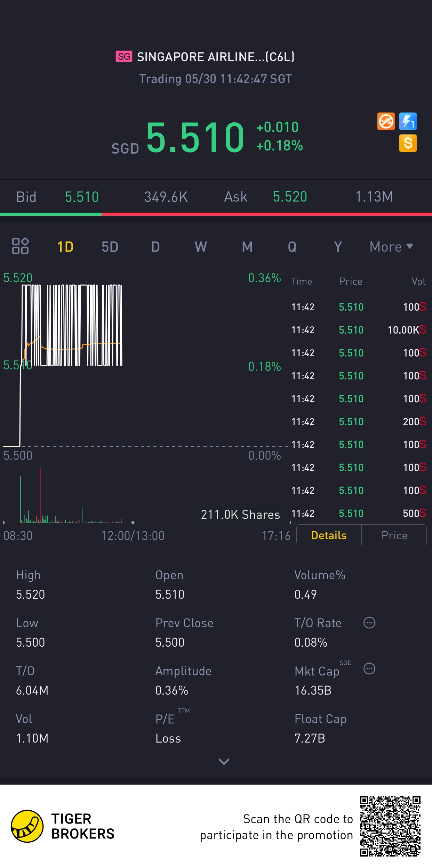Tap the scan QR code promotion text
Screen dimensions: 432x868
pos(277,827)
